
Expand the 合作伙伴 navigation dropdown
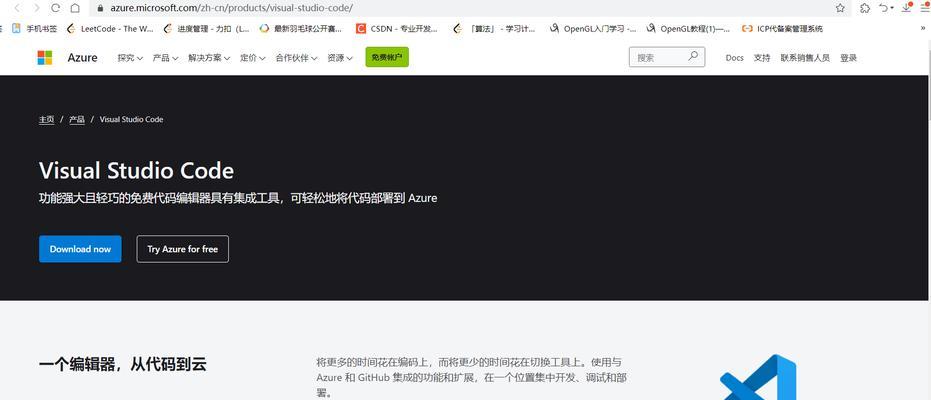click(296, 58)
